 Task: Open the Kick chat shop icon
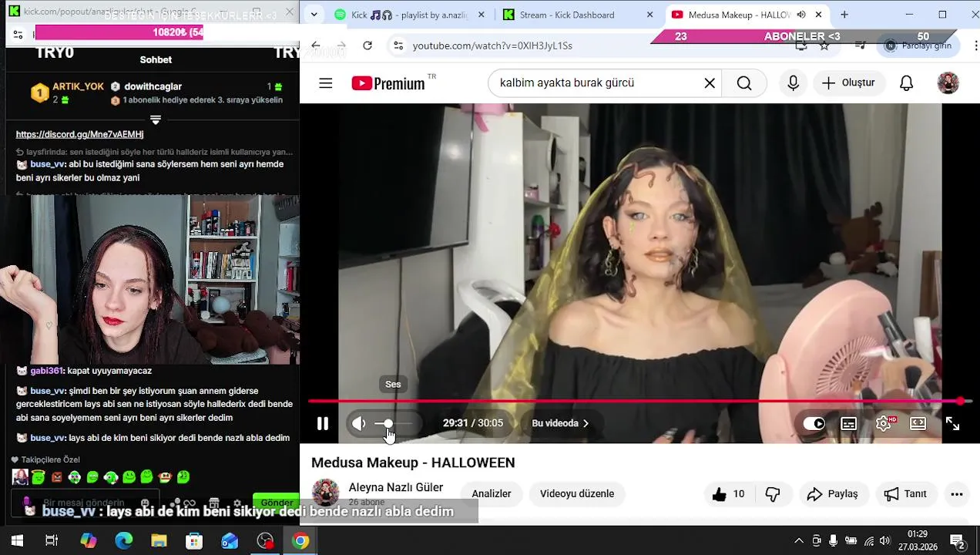pos(214,503)
